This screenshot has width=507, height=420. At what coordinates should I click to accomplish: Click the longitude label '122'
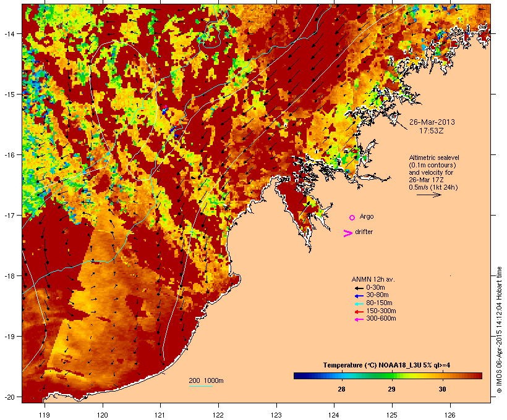pos(218,415)
